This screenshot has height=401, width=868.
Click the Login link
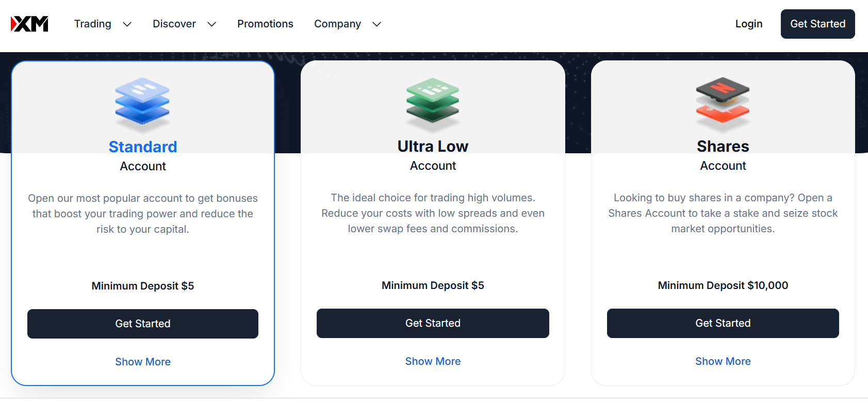[748, 24]
